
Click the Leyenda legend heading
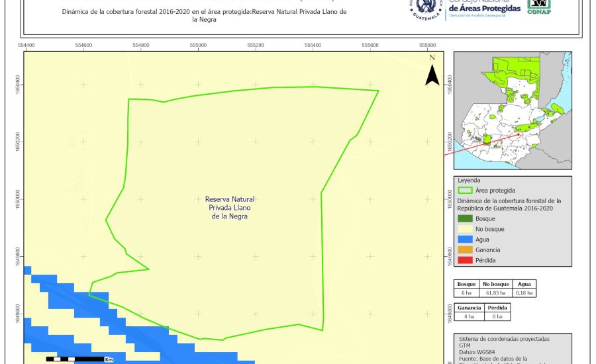tap(469, 180)
